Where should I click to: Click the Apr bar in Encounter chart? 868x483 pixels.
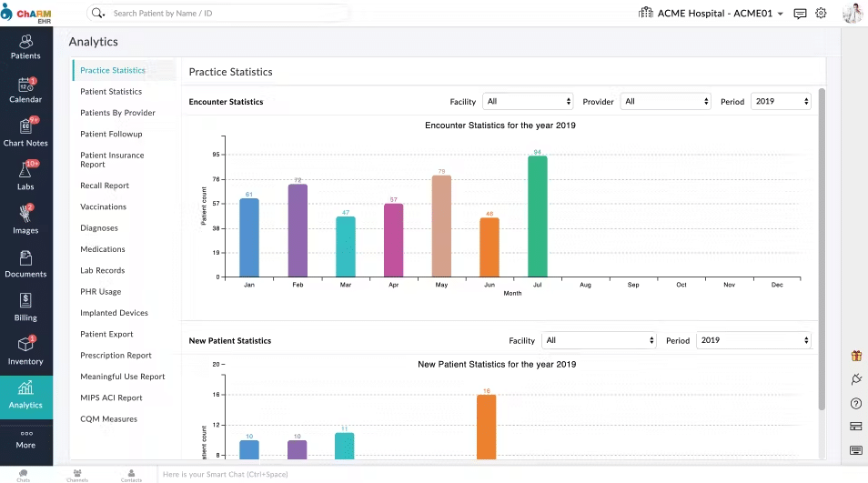[x=394, y=240]
